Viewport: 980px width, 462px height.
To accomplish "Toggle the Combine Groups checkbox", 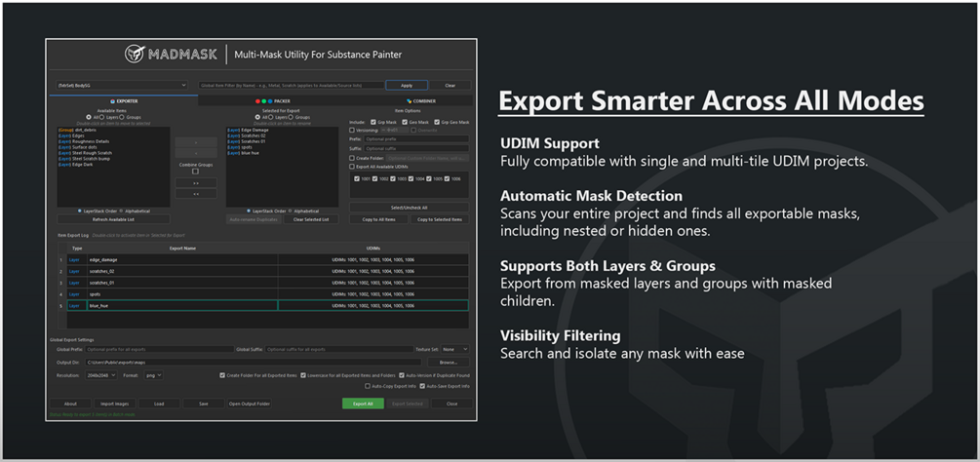I will pyautogui.click(x=196, y=172).
